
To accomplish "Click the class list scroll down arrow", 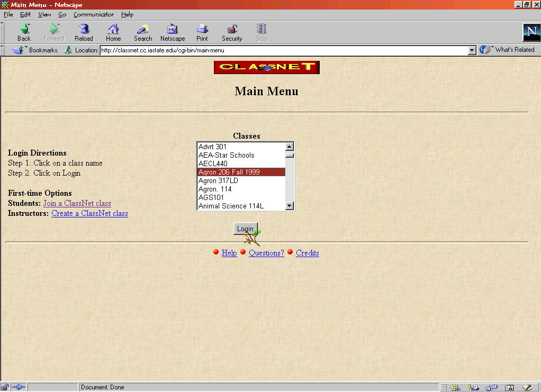I will pyautogui.click(x=290, y=206).
